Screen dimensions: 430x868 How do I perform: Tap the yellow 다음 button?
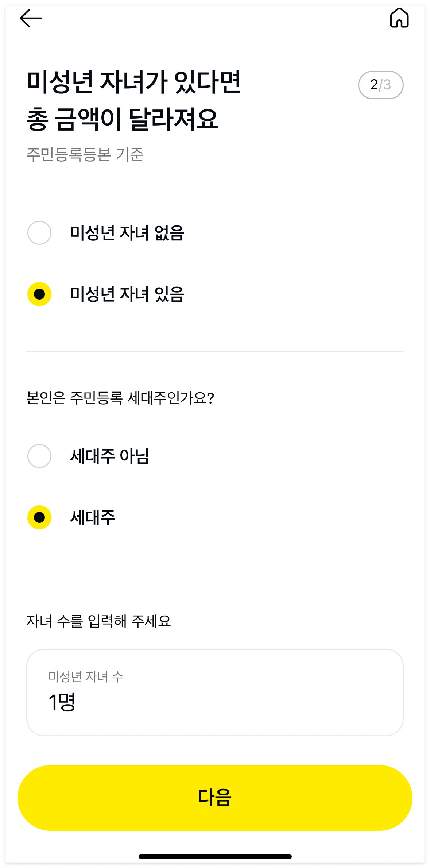click(x=215, y=798)
